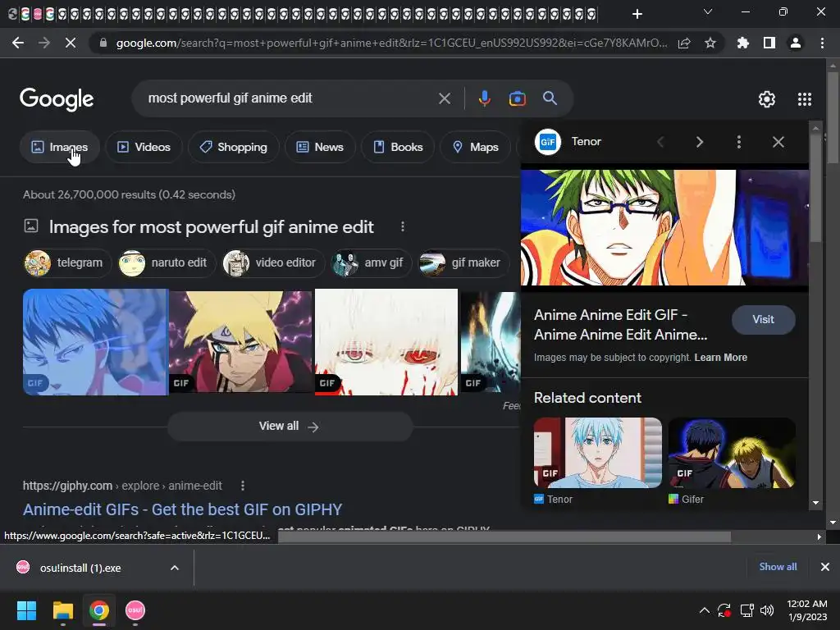
Task: Click the View all images button
Action: click(x=290, y=427)
